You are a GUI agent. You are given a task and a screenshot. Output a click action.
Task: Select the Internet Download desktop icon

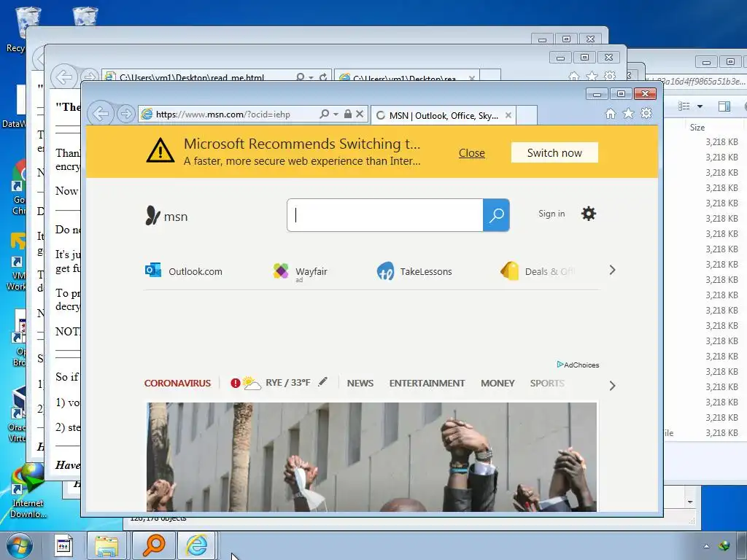point(28,491)
